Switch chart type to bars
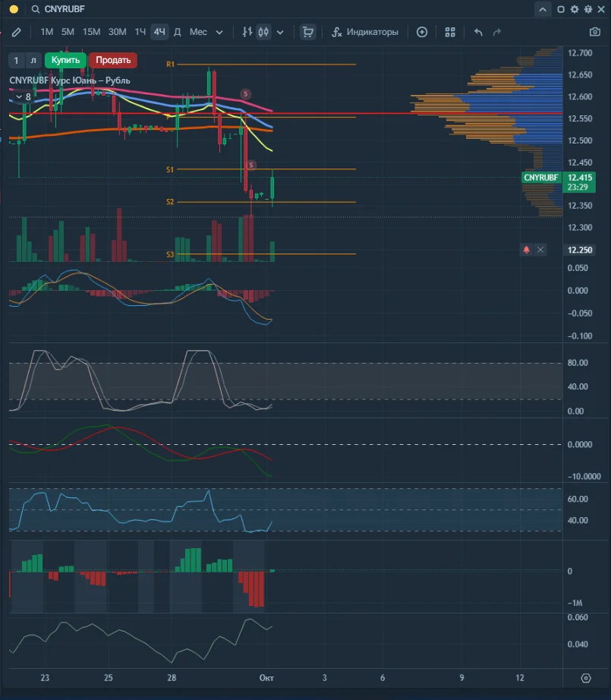611x700 pixels. [247, 32]
